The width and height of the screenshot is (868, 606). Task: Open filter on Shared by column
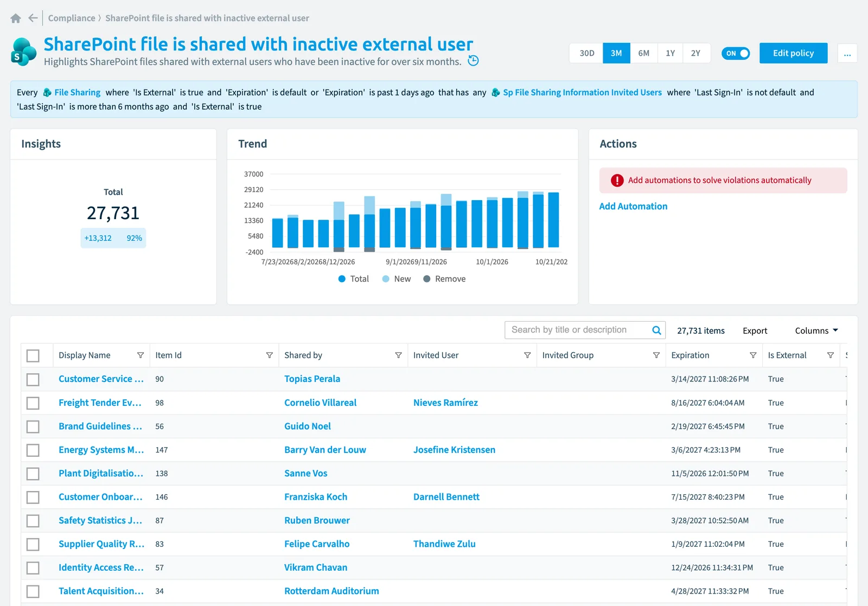tap(398, 355)
